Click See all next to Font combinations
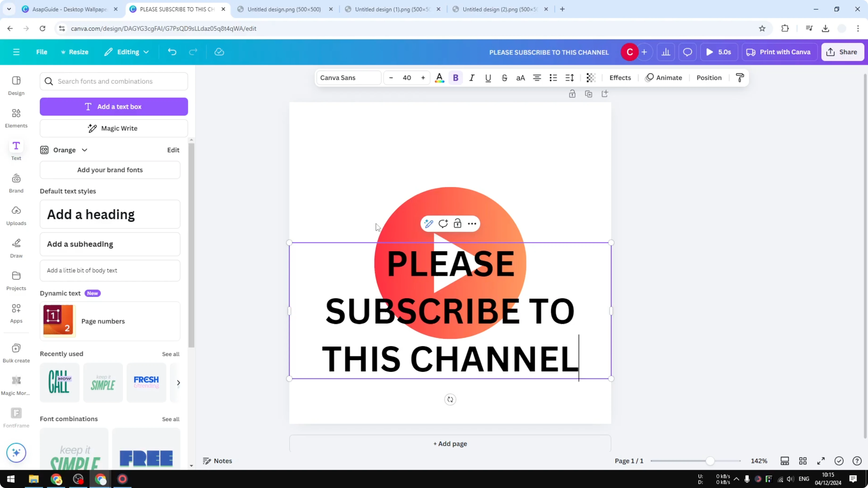 click(171, 419)
